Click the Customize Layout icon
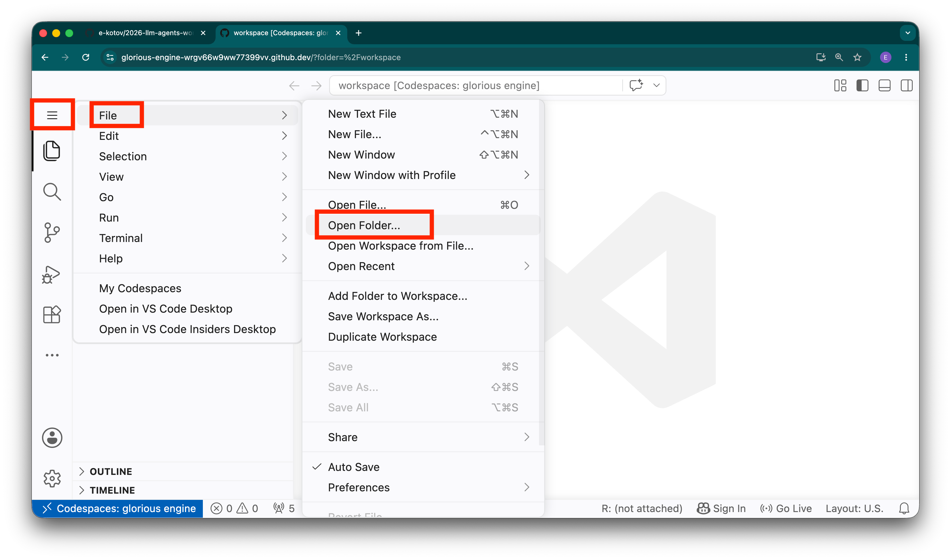Screen dimensions: 951x560 (840, 86)
